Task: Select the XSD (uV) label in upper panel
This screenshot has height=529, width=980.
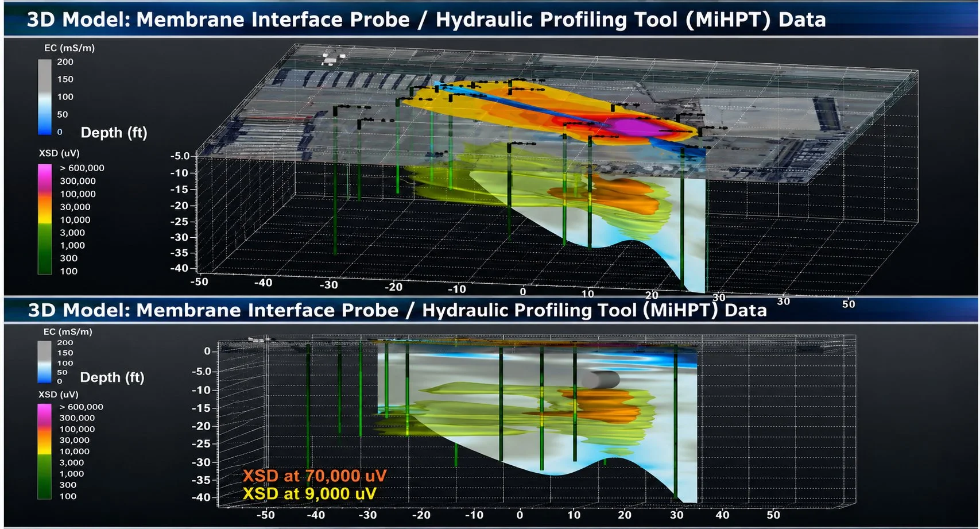Action: point(59,153)
